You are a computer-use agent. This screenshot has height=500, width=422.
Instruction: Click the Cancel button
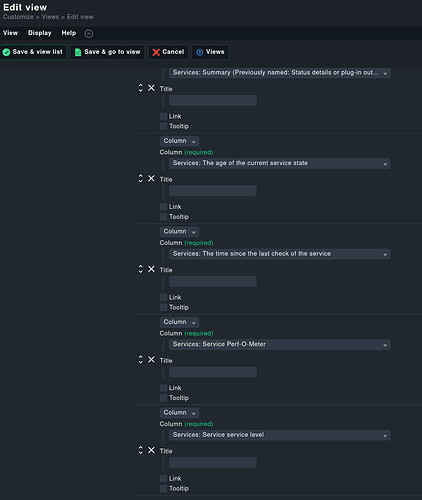168,52
